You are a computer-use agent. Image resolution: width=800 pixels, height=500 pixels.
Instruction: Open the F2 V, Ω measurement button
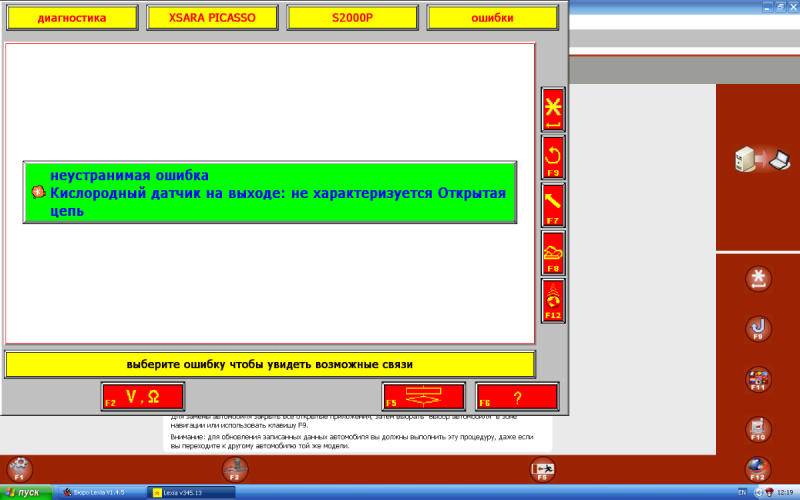(x=143, y=396)
